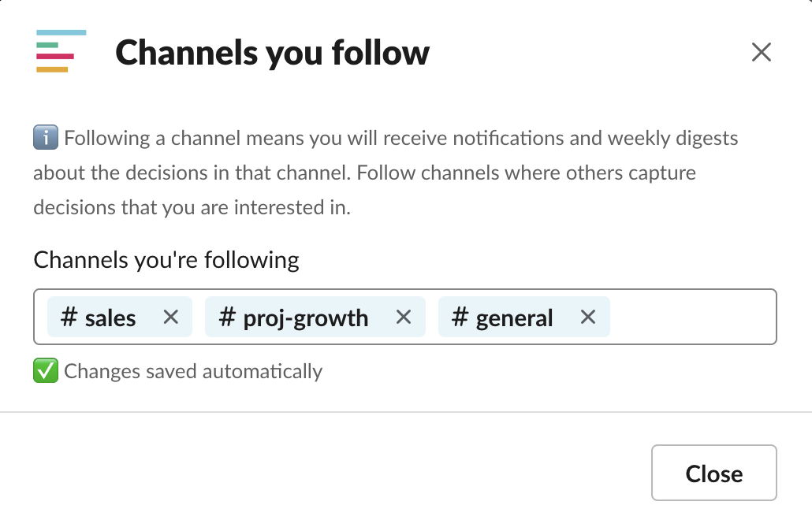Click the colored bars app logo
Viewport: 812px width, 520px height.
tap(60, 51)
